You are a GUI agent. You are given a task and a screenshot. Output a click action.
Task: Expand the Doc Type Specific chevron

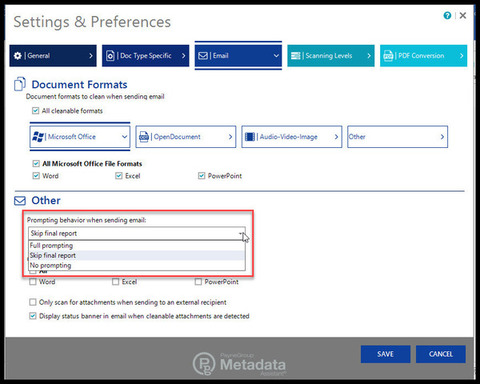(x=183, y=56)
